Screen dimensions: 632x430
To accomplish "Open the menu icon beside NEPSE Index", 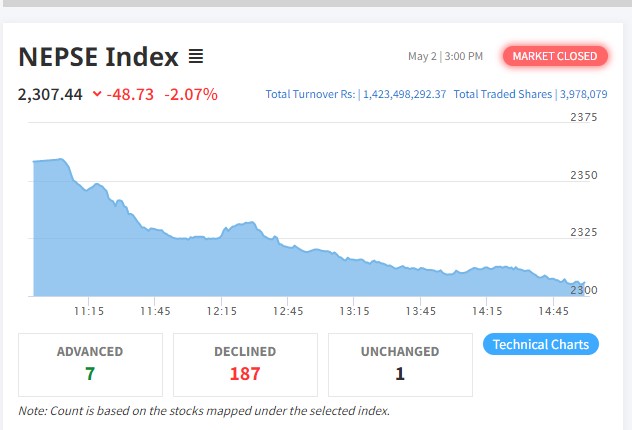I will [196, 57].
